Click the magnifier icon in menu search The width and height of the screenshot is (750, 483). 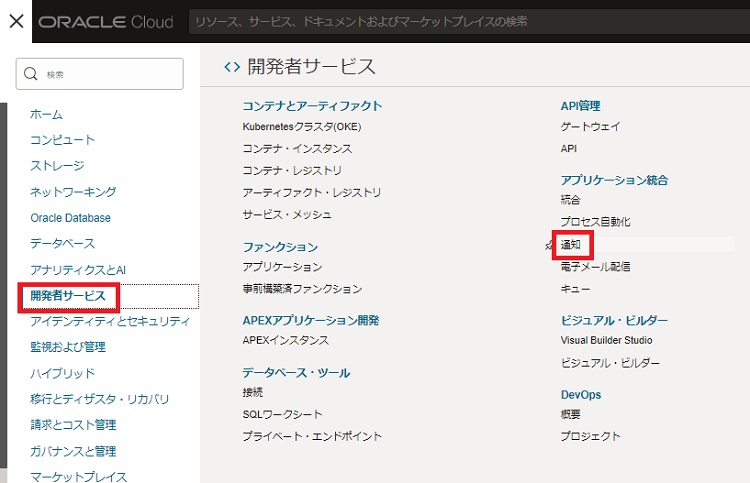point(31,74)
